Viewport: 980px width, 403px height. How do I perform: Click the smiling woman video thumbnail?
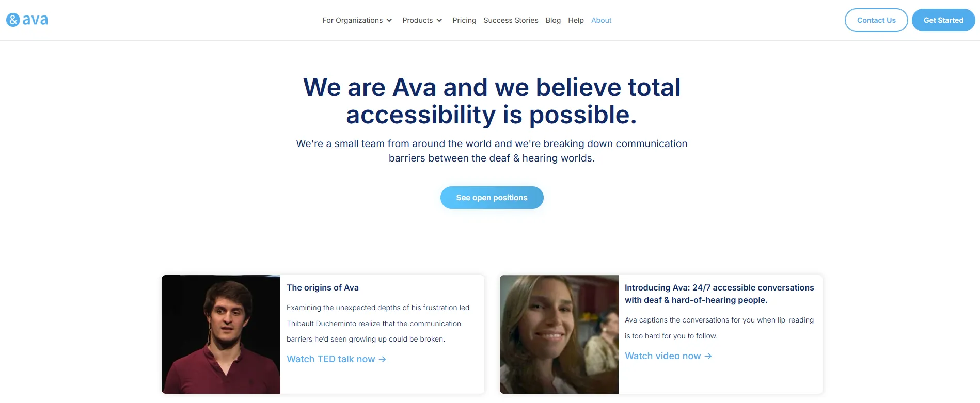[x=559, y=334]
